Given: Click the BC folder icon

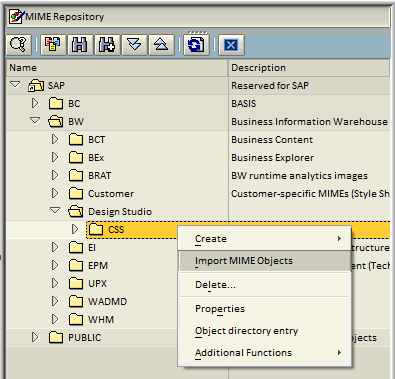Looking at the screenshot, I should [56, 104].
